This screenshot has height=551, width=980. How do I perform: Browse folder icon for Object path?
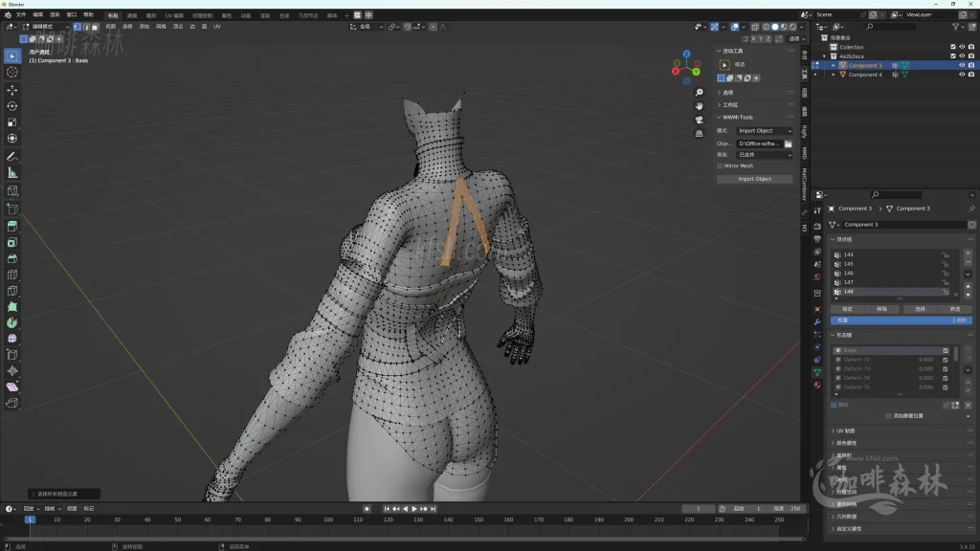point(789,143)
